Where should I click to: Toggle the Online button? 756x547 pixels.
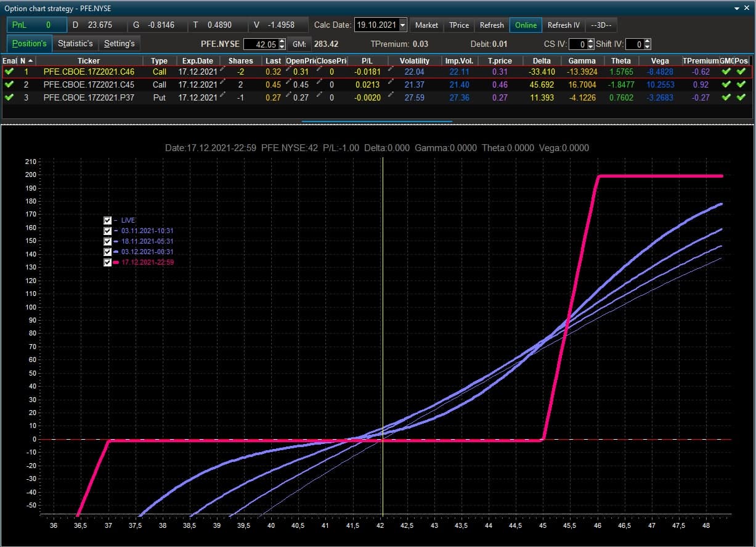tap(526, 25)
